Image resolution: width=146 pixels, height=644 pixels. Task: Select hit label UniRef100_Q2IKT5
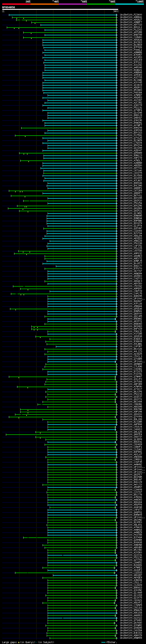[131, 598]
